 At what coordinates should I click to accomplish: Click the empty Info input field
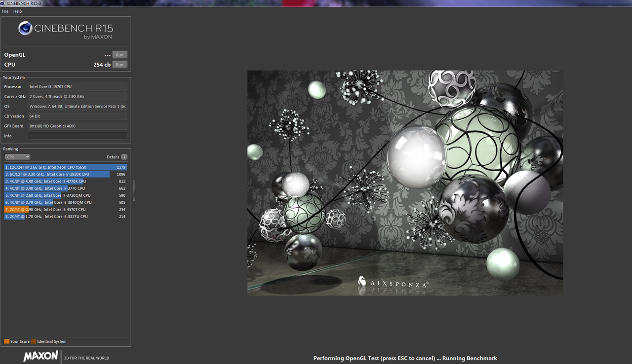click(x=78, y=136)
